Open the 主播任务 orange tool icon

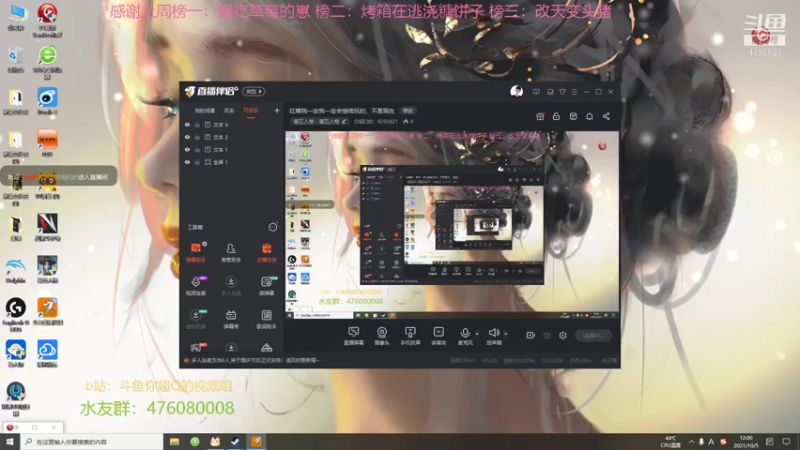pyautogui.click(x=266, y=252)
